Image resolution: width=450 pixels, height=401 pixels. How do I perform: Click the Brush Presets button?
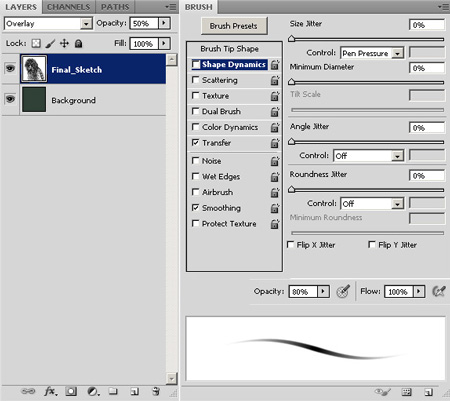pyautogui.click(x=234, y=26)
